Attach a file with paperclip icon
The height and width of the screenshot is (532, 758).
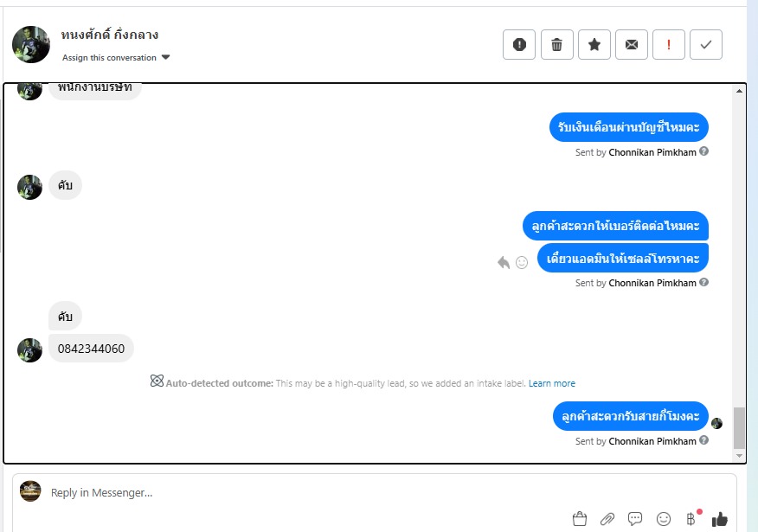pyautogui.click(x=607, y=519)
